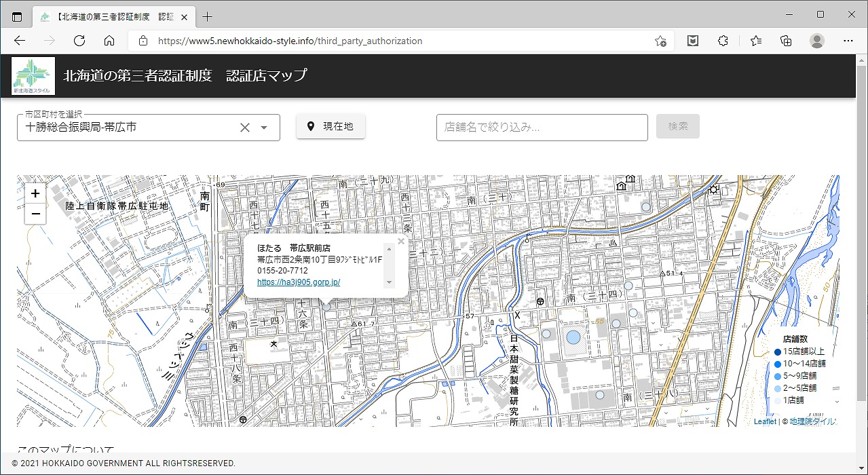Image resolution: width=868 pixels, height=475 pixels.
Task: Close the ほたる 帯広駅前店 popup
Action: coord(400,241)
